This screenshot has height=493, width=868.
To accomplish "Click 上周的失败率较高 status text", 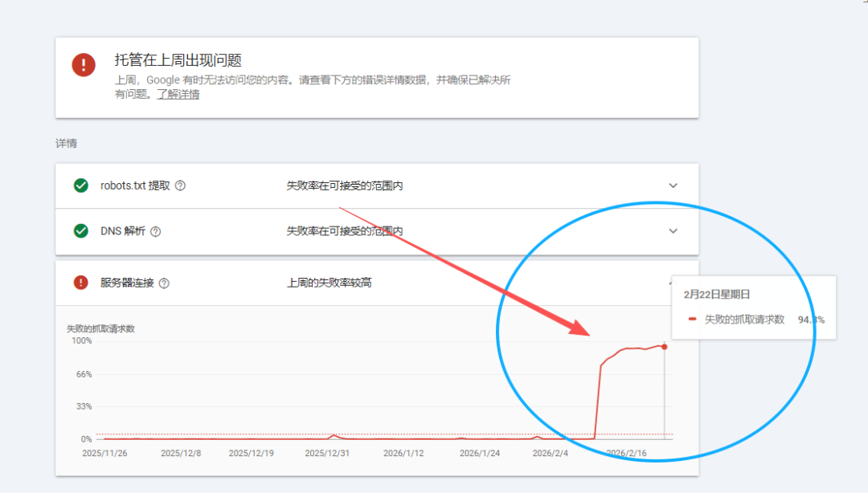I will 329,283.
